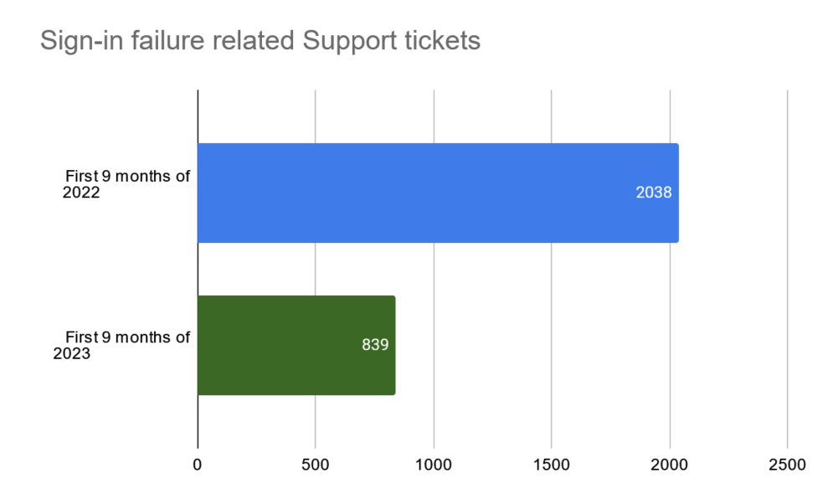Select the green 2023 bar
This screenshot has width=838, height=504.
pyautogui.click(x=296, y=345)
